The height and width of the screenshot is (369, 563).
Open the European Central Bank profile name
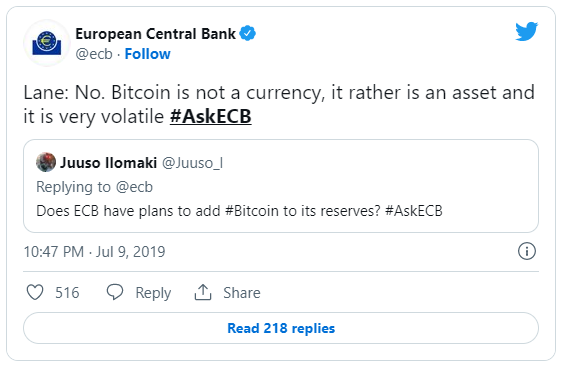[155, 34]
